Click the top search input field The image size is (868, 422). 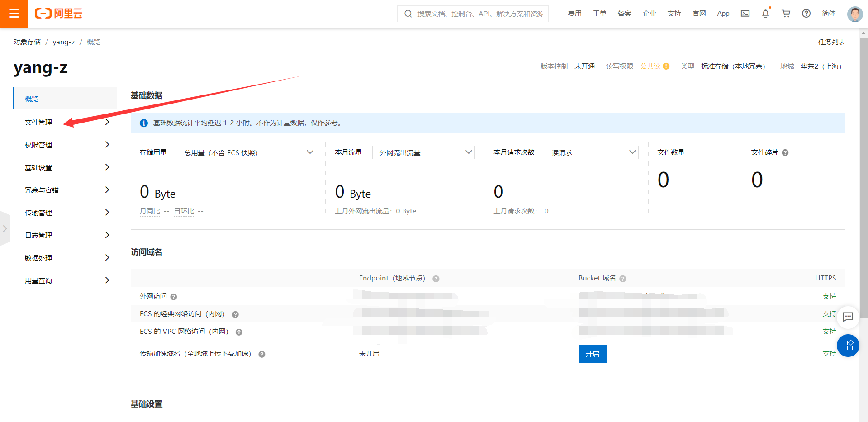pyautogui.click(x=473, y=14)
